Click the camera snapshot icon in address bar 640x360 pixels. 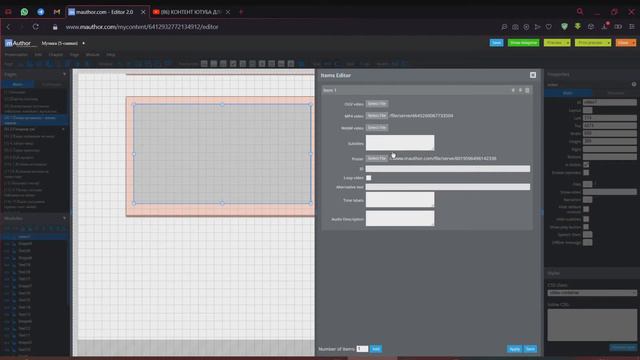point(516,27)
